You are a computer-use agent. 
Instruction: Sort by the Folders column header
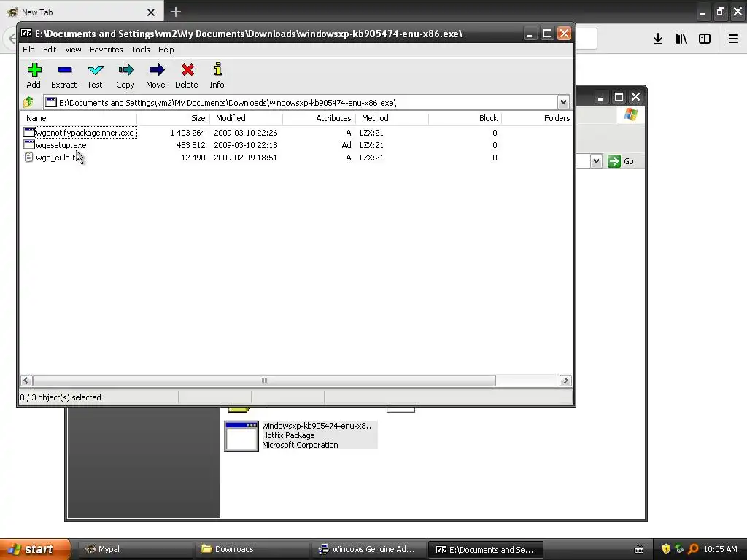537,118
